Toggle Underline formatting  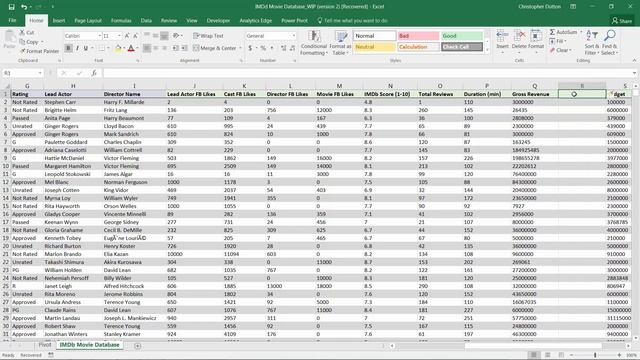(x=86, y=48)
